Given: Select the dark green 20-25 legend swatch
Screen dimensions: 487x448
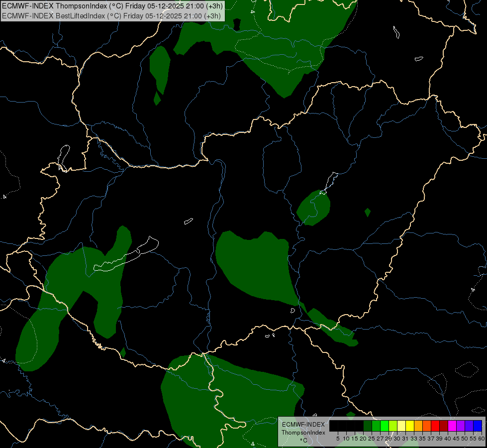Looking at the screenshot, I should click(x=368, y=426).
